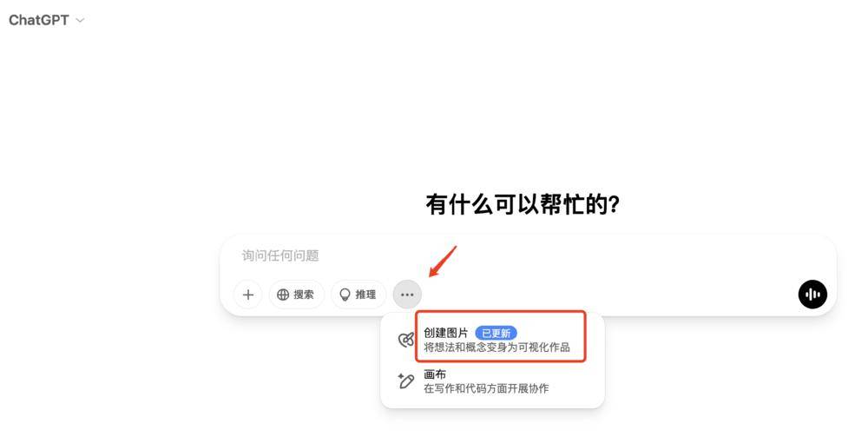Click the chevron beside ChatGPT title
868x437 pixels.
pyautogui.click(x=80, y=21)
